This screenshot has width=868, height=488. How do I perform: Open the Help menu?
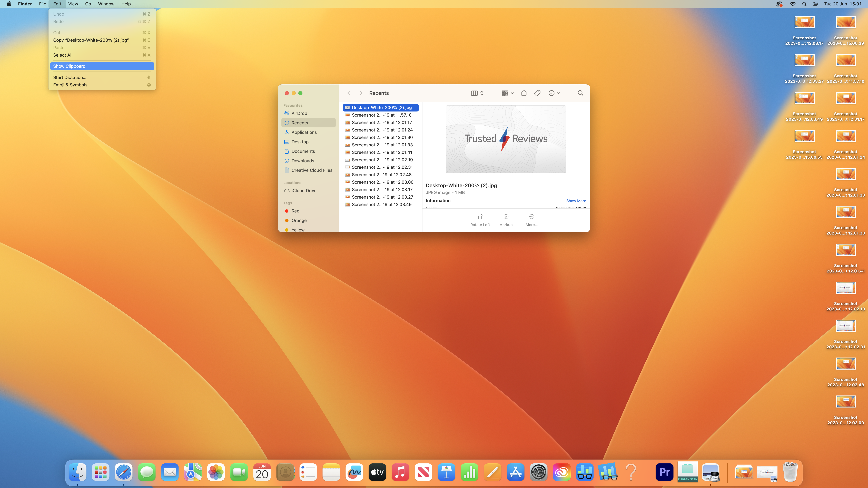(126, 4)
